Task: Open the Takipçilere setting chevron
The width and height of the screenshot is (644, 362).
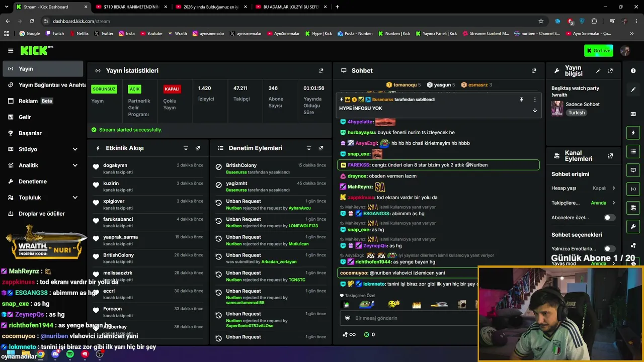Action: 613,203
